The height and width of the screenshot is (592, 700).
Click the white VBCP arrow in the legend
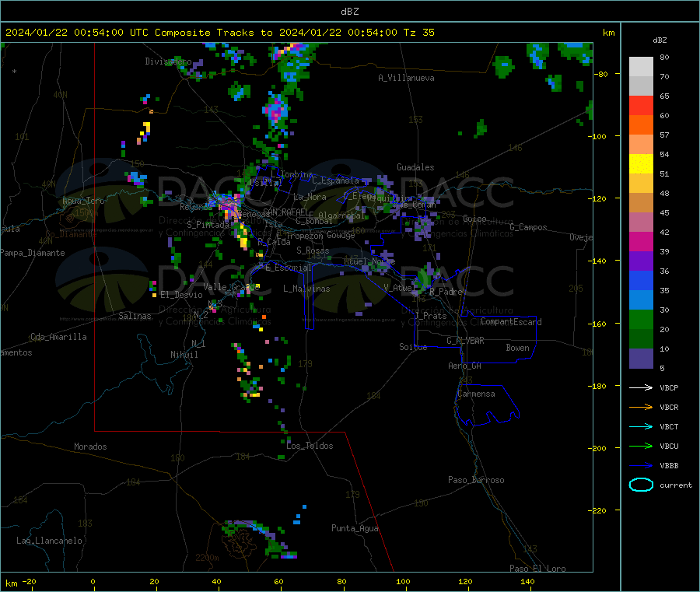641,387
